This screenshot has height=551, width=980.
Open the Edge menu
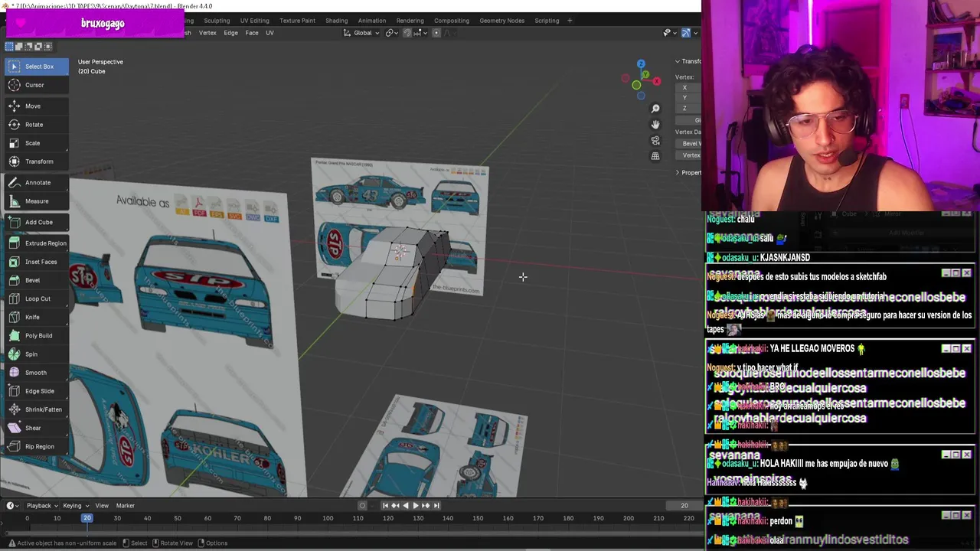coord(230,33)
